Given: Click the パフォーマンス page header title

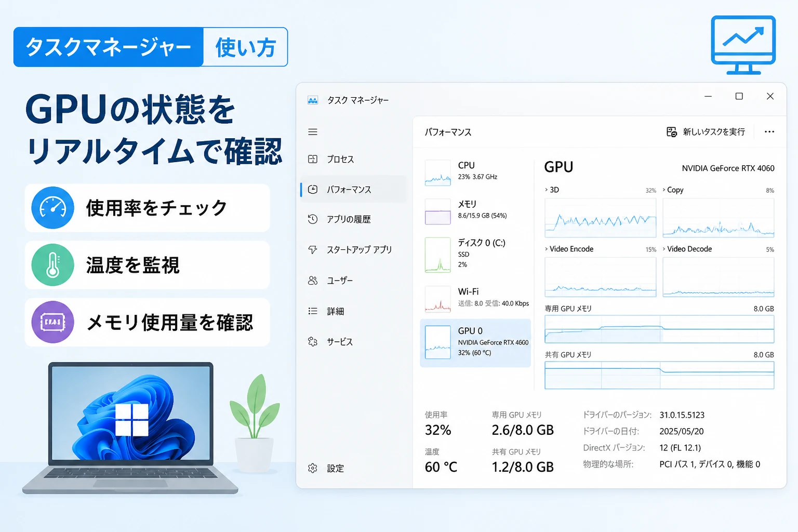Looking at the screenshot, I should tap(448, 132).
